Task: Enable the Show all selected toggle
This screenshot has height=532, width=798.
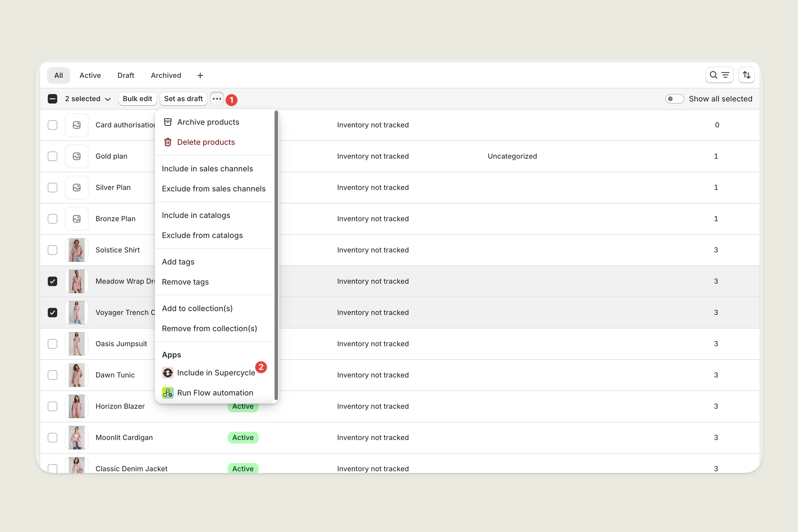Action: point(674,99)
